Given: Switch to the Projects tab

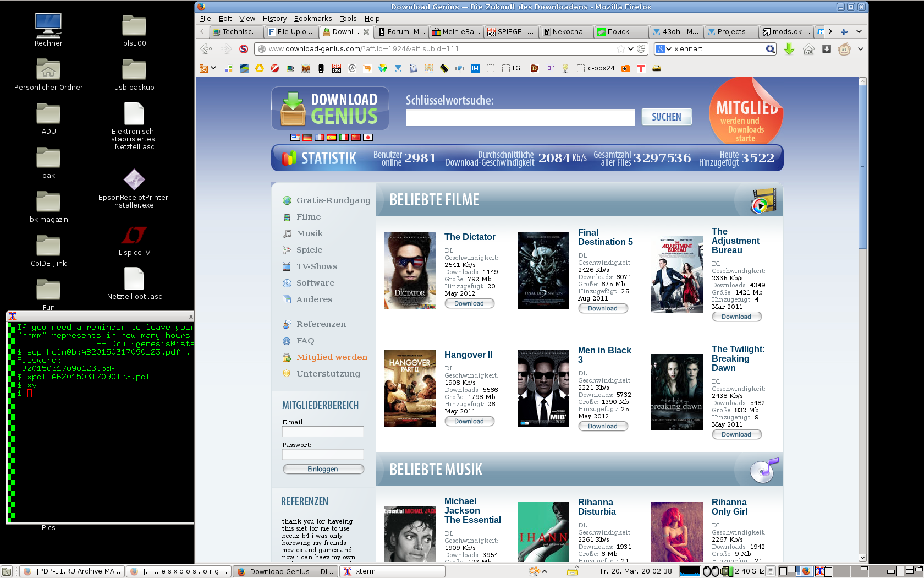Looking at the screenshot, I should point(732,31).
